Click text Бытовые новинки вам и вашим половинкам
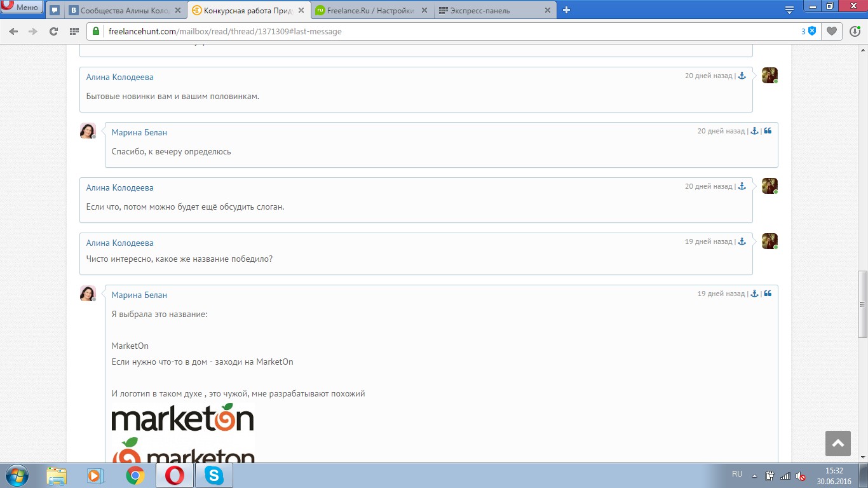Screen dimensions: 868x488 coord(173,97)
